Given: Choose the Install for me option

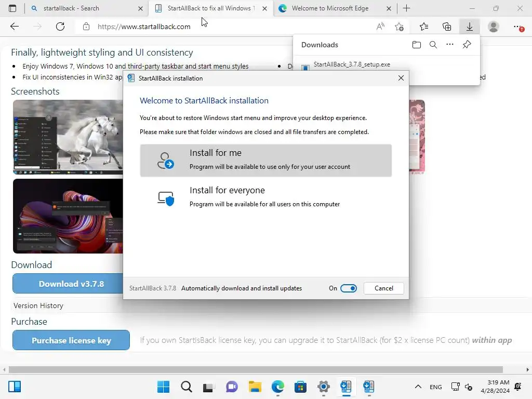Looking at the screenshot, I should coord(265,160).
